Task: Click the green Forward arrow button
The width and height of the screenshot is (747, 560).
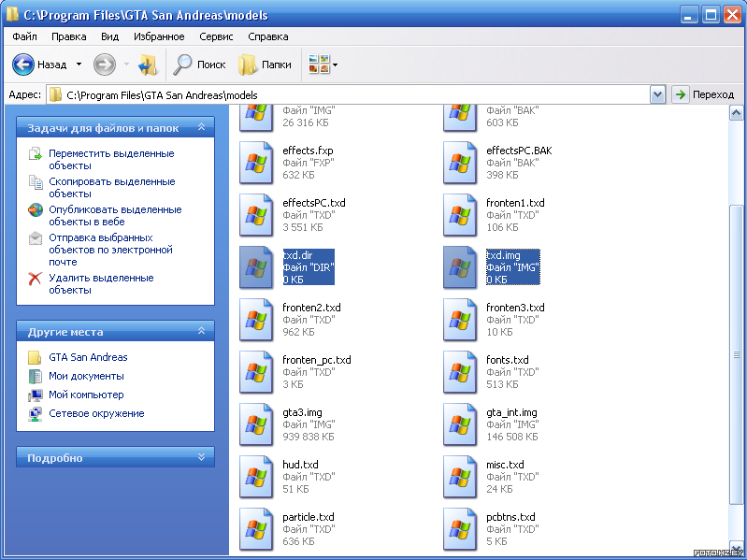Action: pyautogui.click(x=105, y=65)
